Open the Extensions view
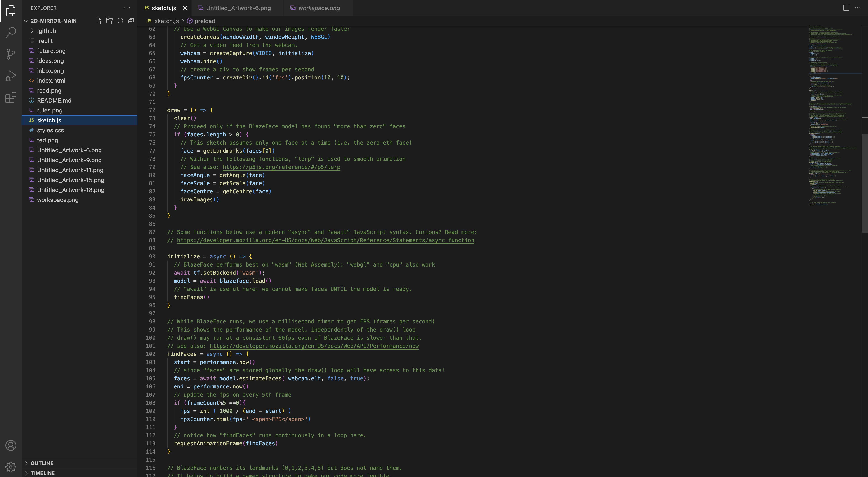This screenshot has width=868, height=477. tap(11, 98)
